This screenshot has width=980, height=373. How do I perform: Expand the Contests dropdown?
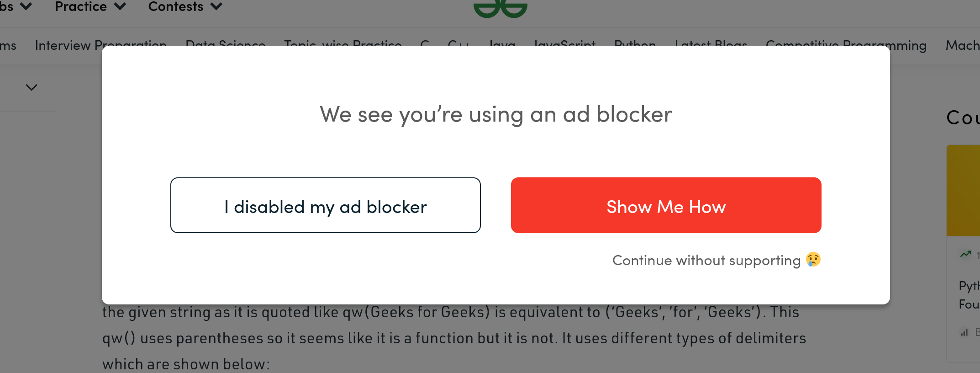pyautogui.click(x=184, y=7)
